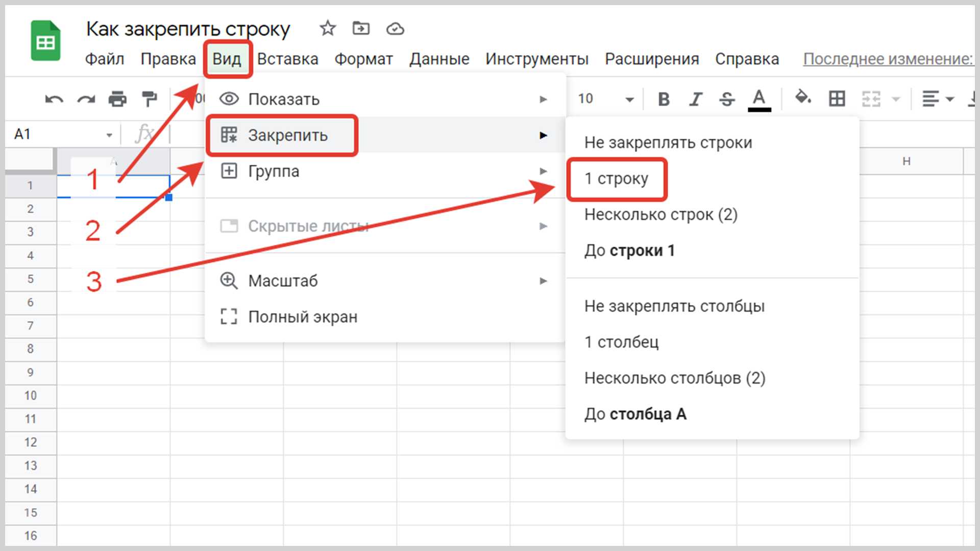
Task: Expand the Закрепить submenu
Action: tap(385, 135)
